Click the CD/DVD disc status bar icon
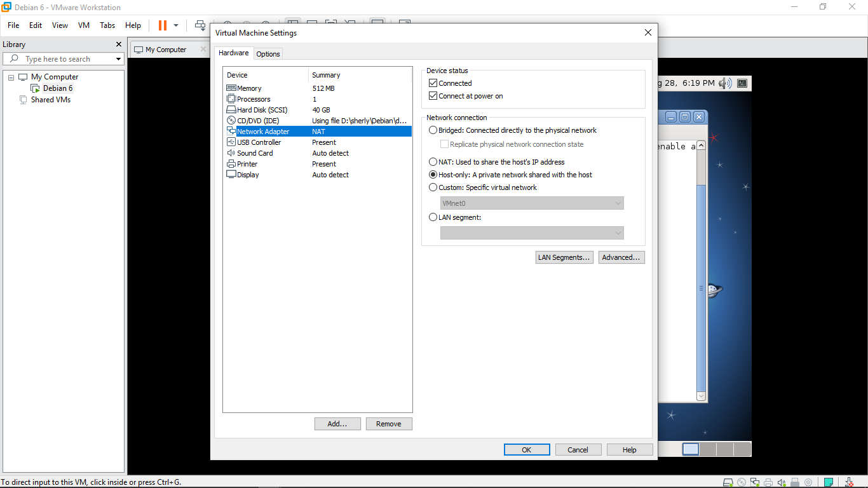Viewport: 868px width, 488px height. point(742,482)
